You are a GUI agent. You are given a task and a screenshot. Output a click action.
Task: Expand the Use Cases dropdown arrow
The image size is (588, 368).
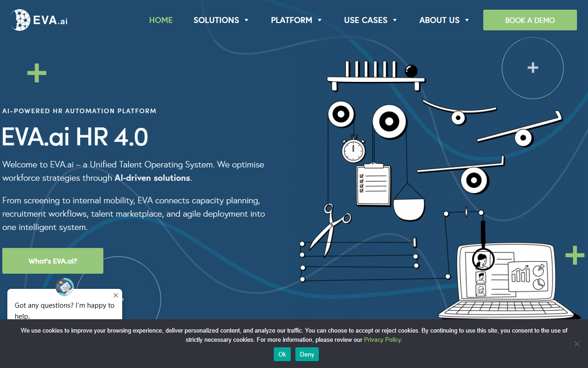click(395, 20)
